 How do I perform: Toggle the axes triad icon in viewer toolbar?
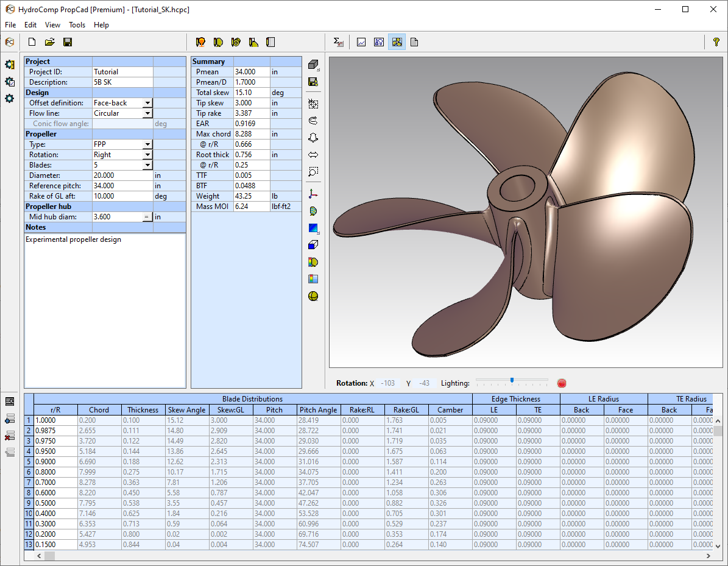313,194
